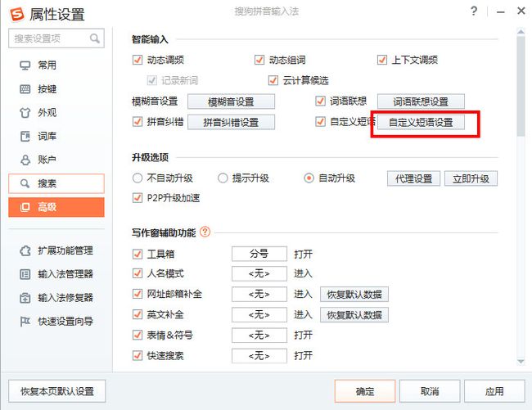Toggle 动态调频 checkbox
532x410 pixels.
click(x=138, y=60)
